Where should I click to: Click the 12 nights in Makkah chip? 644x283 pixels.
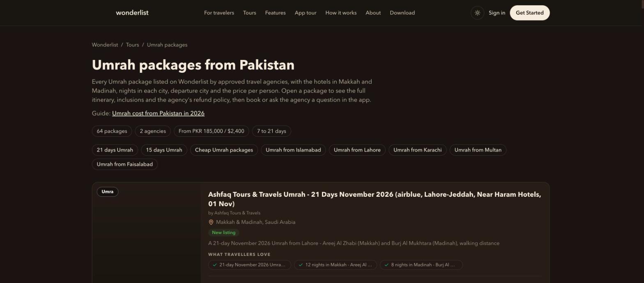pyautogui.click(x=336, y=265)
